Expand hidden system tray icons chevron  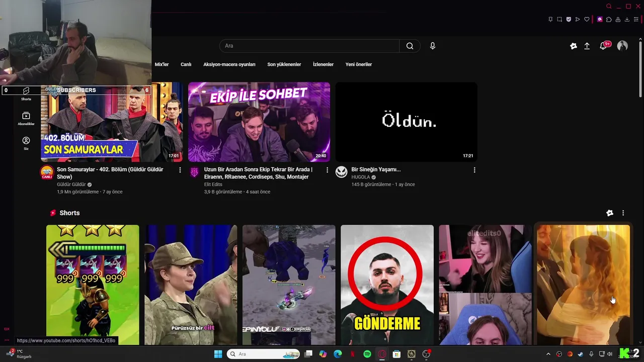[x=548, y=354]
